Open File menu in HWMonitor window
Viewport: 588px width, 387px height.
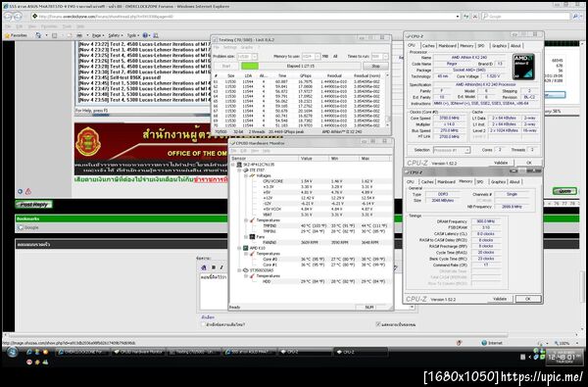pyautogui.click(x=233, y=151)
